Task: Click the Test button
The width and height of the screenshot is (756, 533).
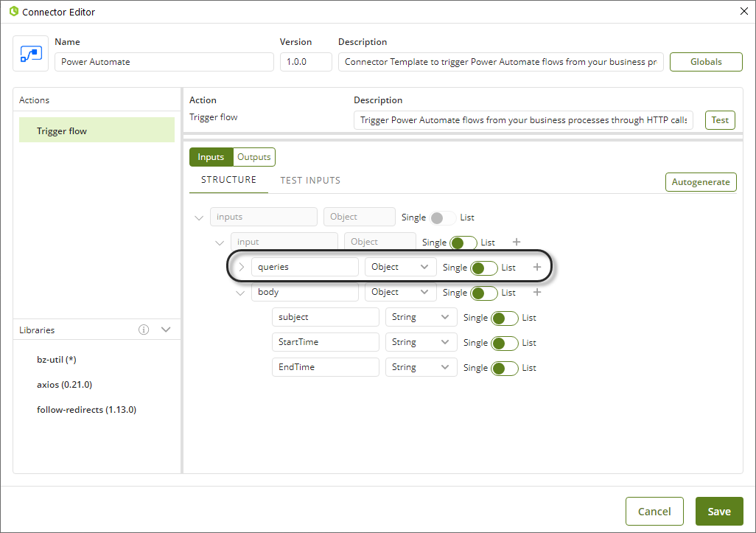Action: (x=720, y=120)
